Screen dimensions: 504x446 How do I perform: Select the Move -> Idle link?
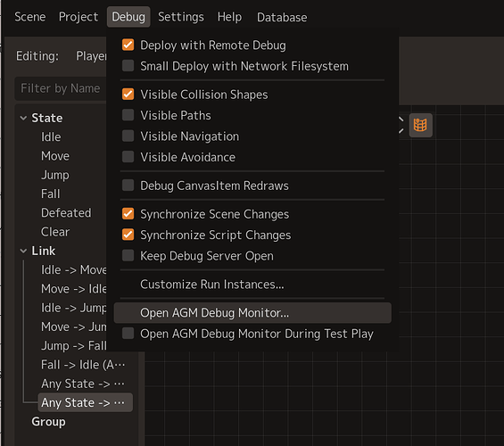click(74, 289)
